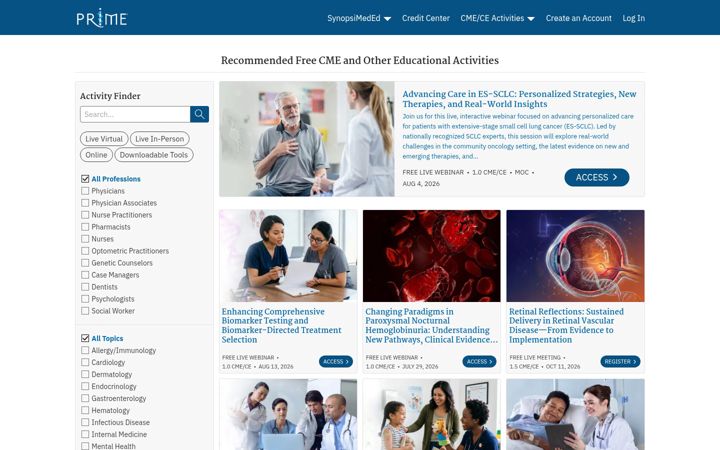The image size is (720, 450).
Task: Open the Advancing Care in ES-SCLC title link
Action: point(519,99)
